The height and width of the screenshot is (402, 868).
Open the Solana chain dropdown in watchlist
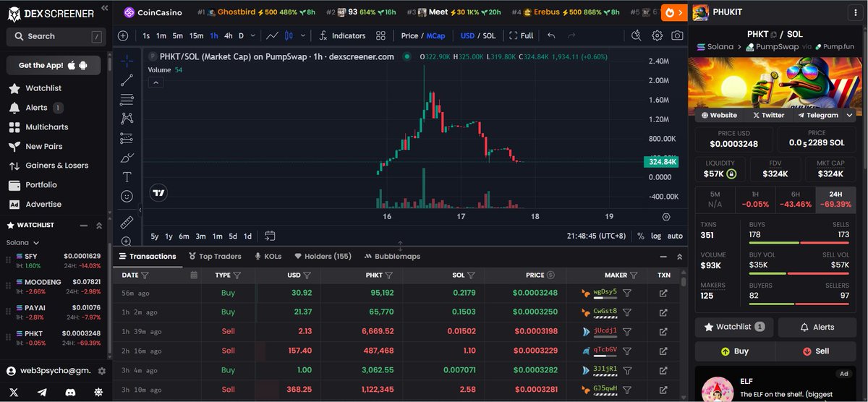tap(22, 243)
